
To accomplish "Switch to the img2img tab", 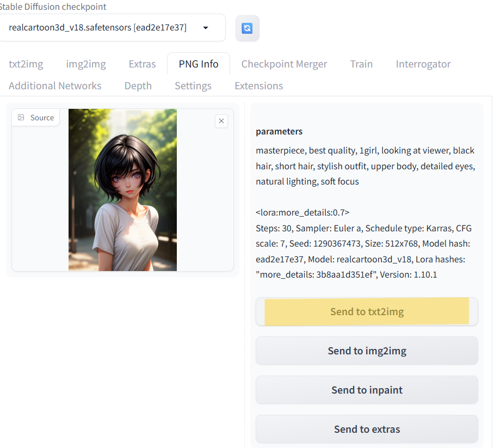I will (86, 64).
